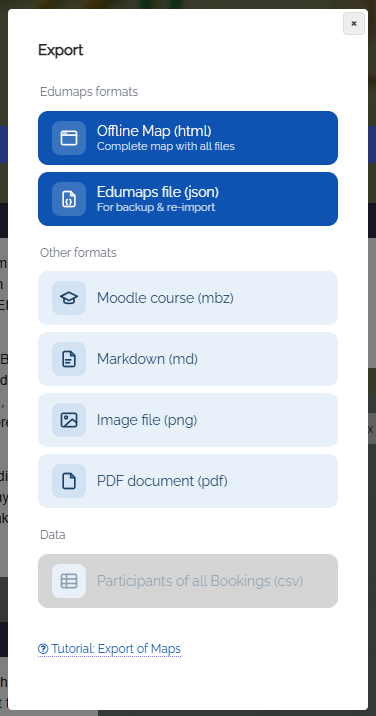Export as Markdown (md)
The width and height of the screenshot is (376, 716).
coord(188,359)
